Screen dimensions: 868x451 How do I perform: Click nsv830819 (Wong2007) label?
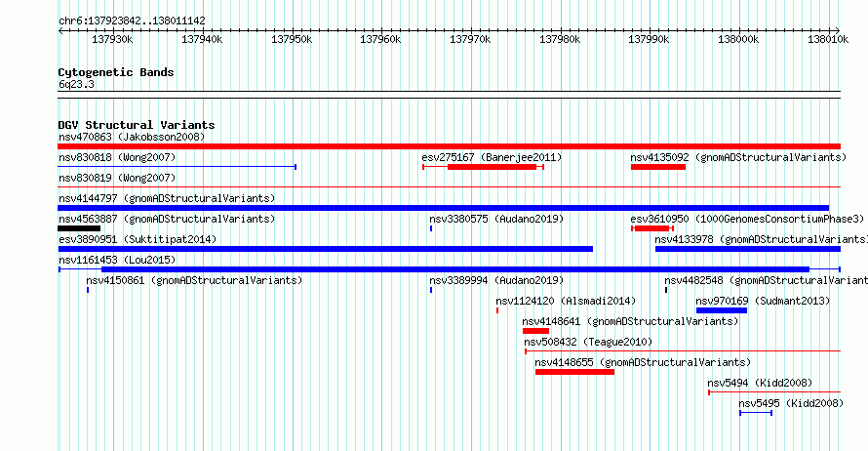click(117, 178)
